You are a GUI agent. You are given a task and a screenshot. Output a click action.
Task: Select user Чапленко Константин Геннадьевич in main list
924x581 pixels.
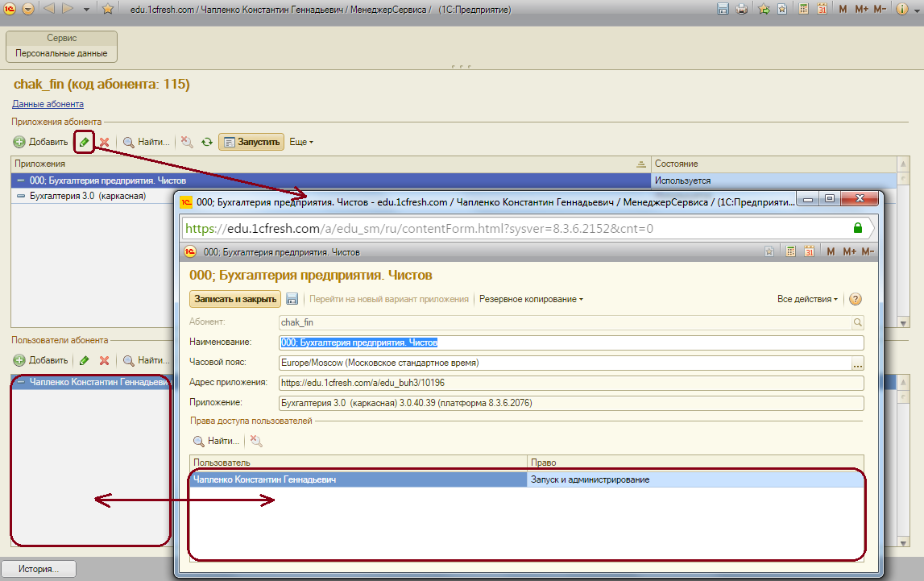point(93,382)
